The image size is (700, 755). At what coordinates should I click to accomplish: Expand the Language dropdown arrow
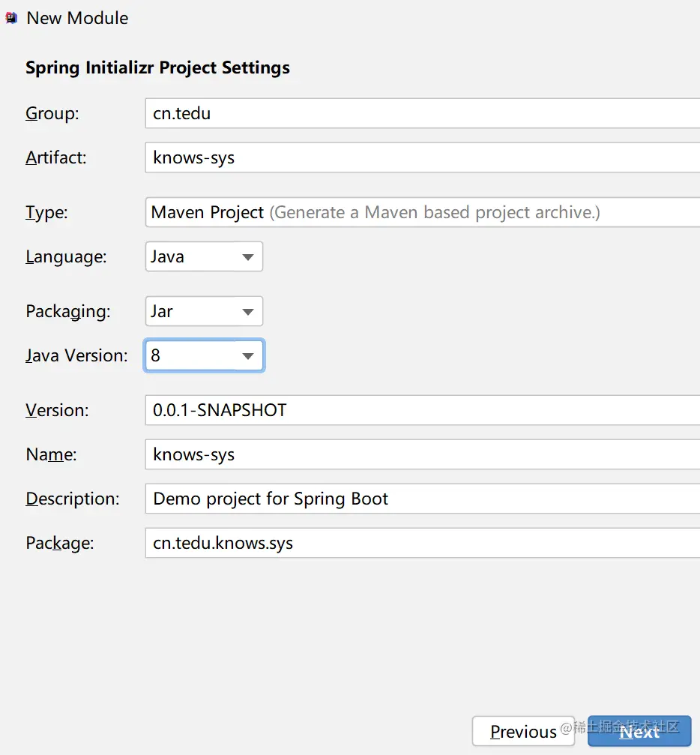coord(248,257)
